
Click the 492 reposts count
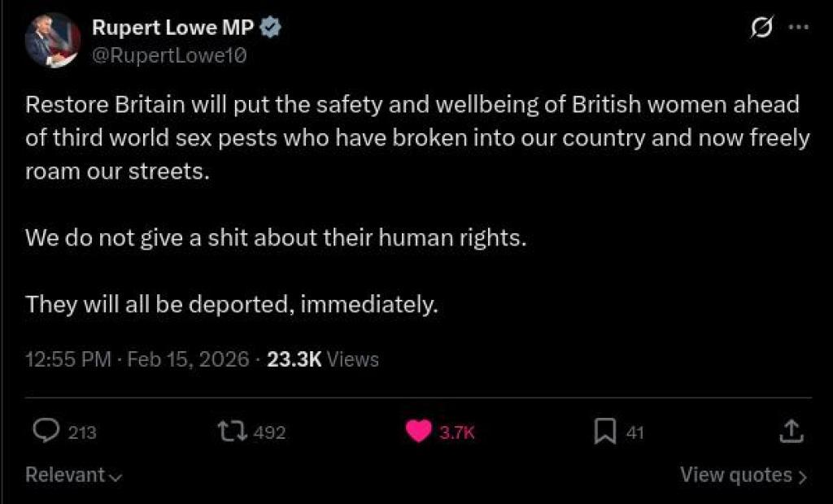tap(269, 433)
